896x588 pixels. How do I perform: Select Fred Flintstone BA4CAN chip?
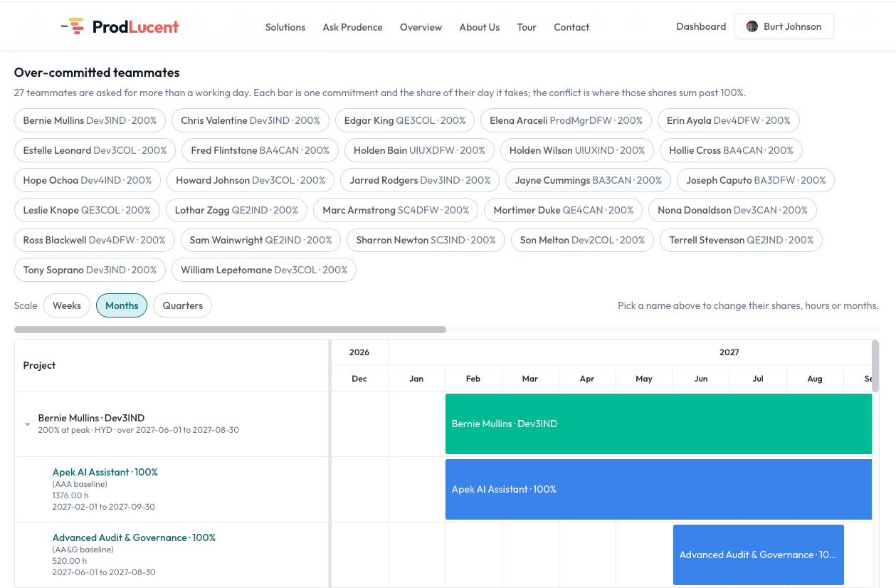coord(260,150)
